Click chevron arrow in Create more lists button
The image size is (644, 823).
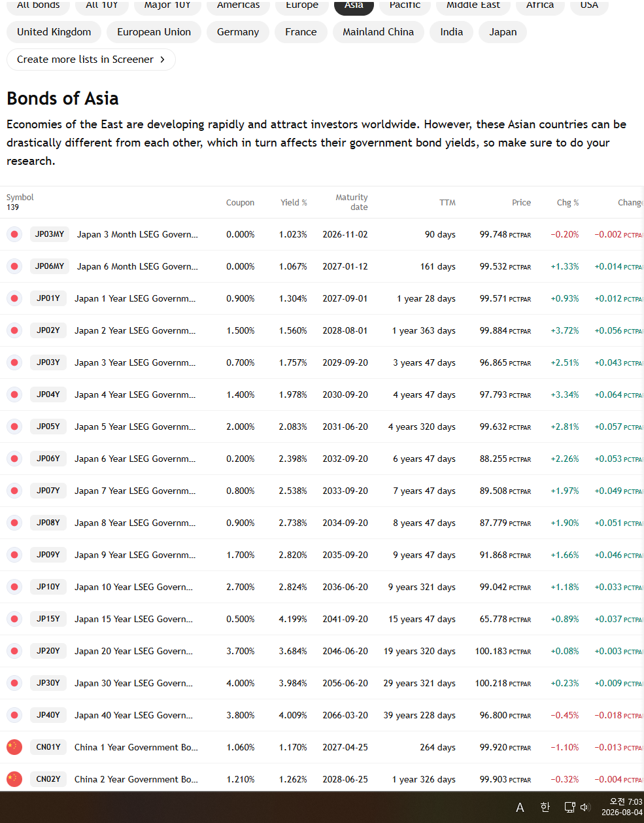tap(162, 60)
